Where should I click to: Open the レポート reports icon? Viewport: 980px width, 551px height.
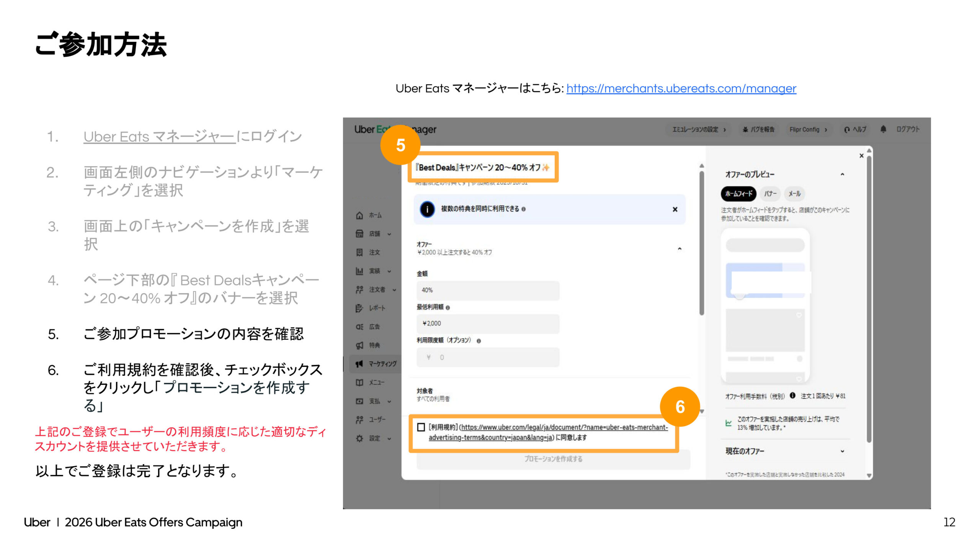[359, 308]
